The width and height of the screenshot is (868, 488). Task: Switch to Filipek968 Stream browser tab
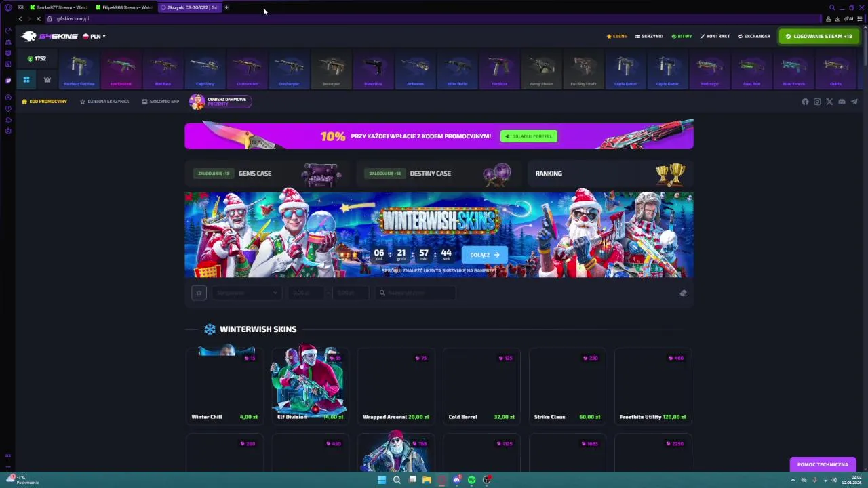[x=125, y=7]
